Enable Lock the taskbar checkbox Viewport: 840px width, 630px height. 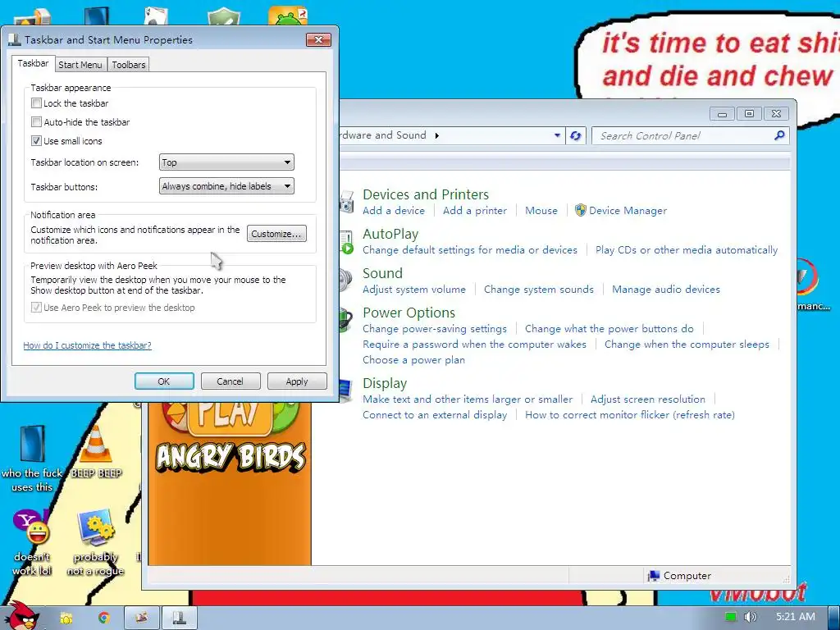pos(36,103)
